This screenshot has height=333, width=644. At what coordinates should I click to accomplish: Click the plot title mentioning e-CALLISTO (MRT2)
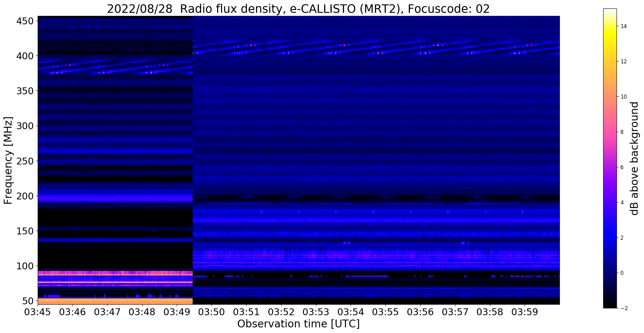[298, 9]
